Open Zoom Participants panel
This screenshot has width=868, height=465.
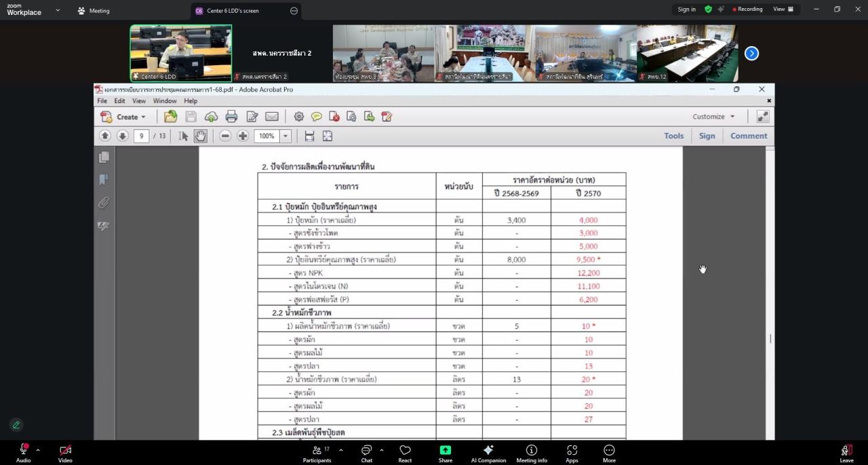click(317, 453)
